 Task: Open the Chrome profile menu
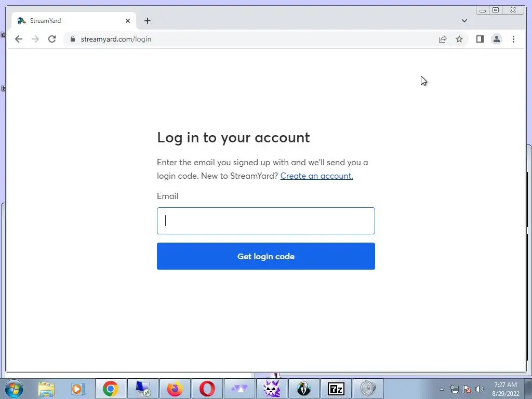coord(497,39)
